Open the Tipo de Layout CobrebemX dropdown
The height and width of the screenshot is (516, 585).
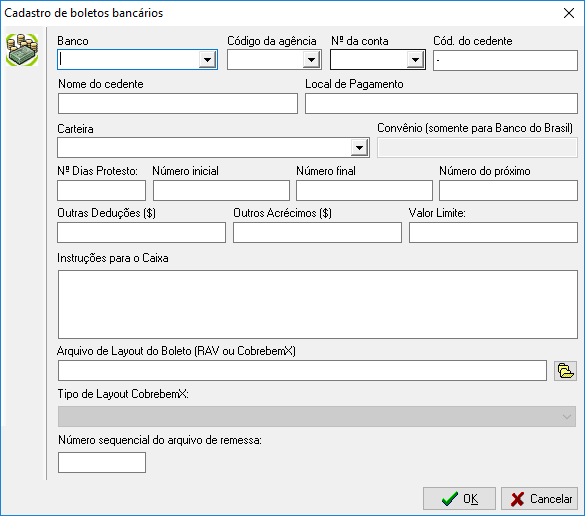coord(567,416)
